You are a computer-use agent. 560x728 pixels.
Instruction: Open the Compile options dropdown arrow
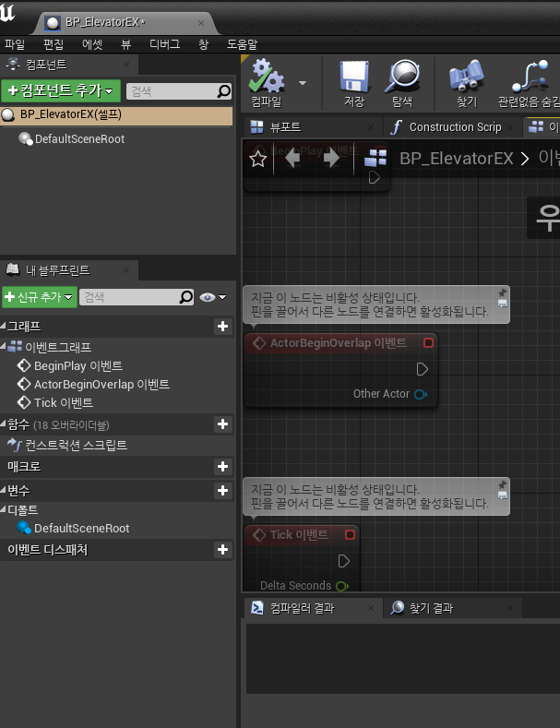pos(303,83)
